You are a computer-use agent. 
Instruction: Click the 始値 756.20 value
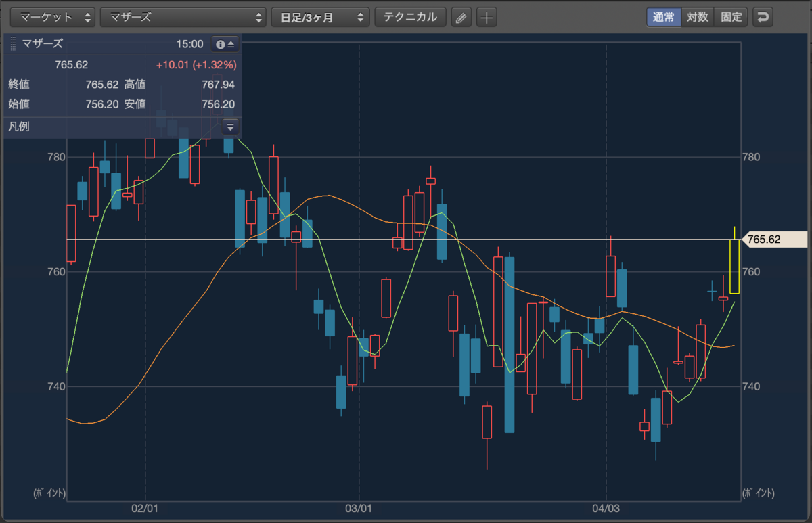coord(102,104)
